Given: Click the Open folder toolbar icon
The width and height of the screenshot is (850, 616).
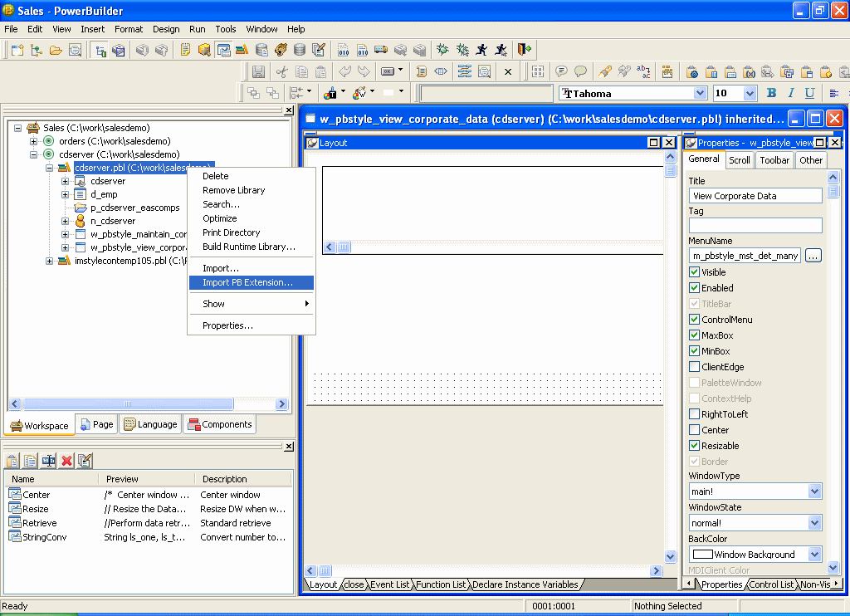Looking at the screenshot, I should point(56,51).
